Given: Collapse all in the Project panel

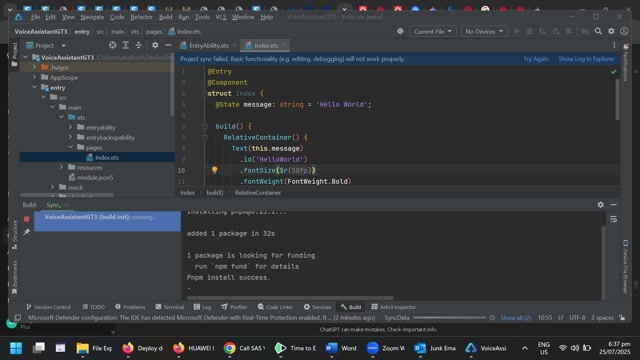Looking at the screenshot, I should coord(139,45).
